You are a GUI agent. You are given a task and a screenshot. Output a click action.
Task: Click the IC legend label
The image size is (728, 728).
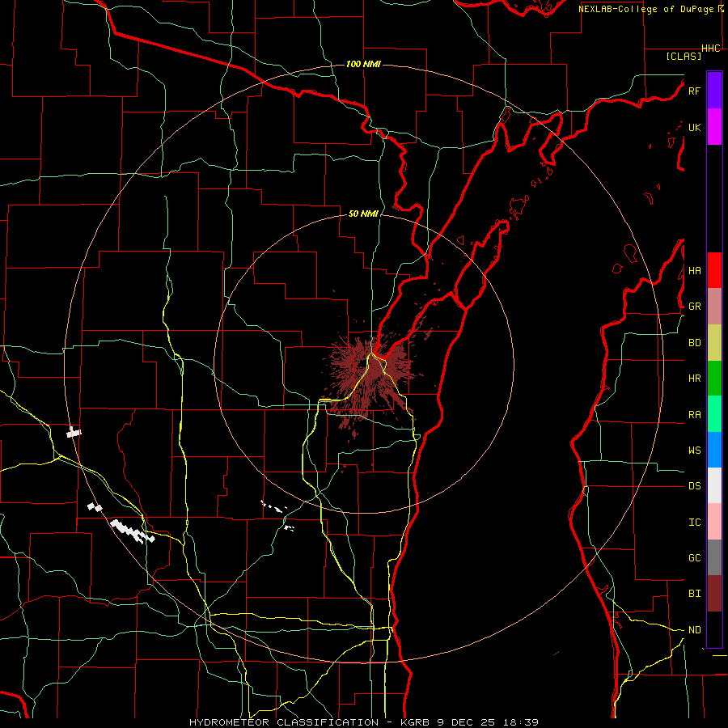pyautogui.click(x=694, y=523)
